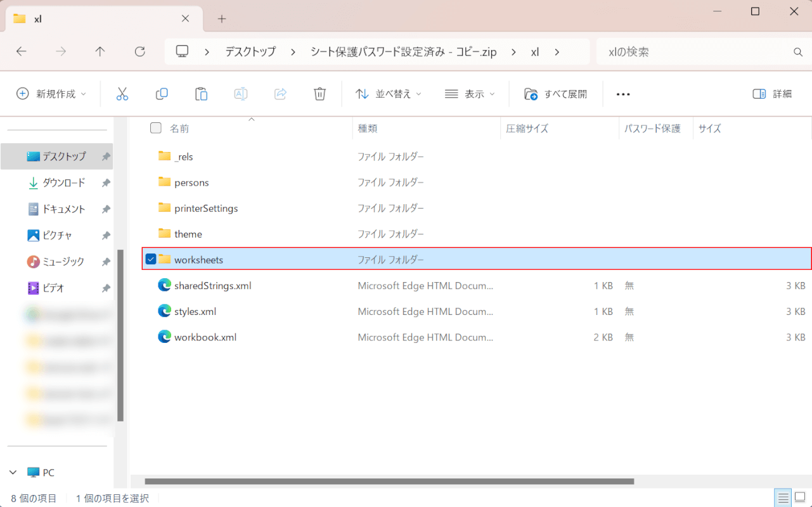
Task: Open the persons folder
Action: (x=191, y=183)
